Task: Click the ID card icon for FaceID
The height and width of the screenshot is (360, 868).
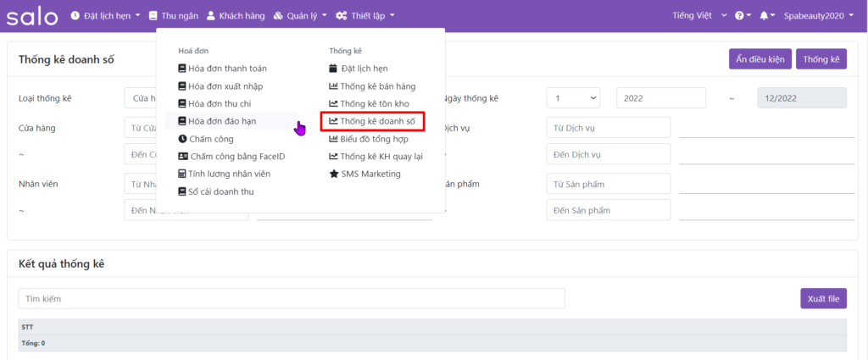Action: click(x=183, y=157)
